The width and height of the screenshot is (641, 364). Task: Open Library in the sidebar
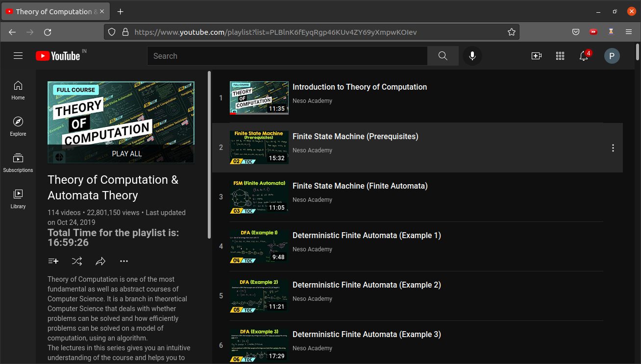[18, 199]
